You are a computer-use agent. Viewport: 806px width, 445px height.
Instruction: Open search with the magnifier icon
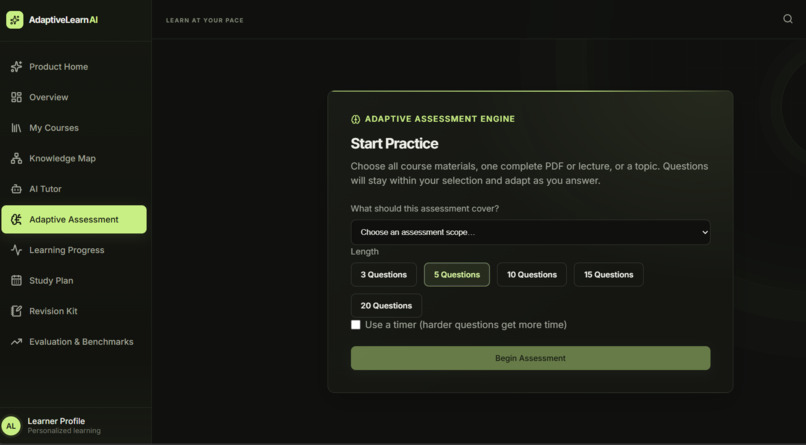787,19
